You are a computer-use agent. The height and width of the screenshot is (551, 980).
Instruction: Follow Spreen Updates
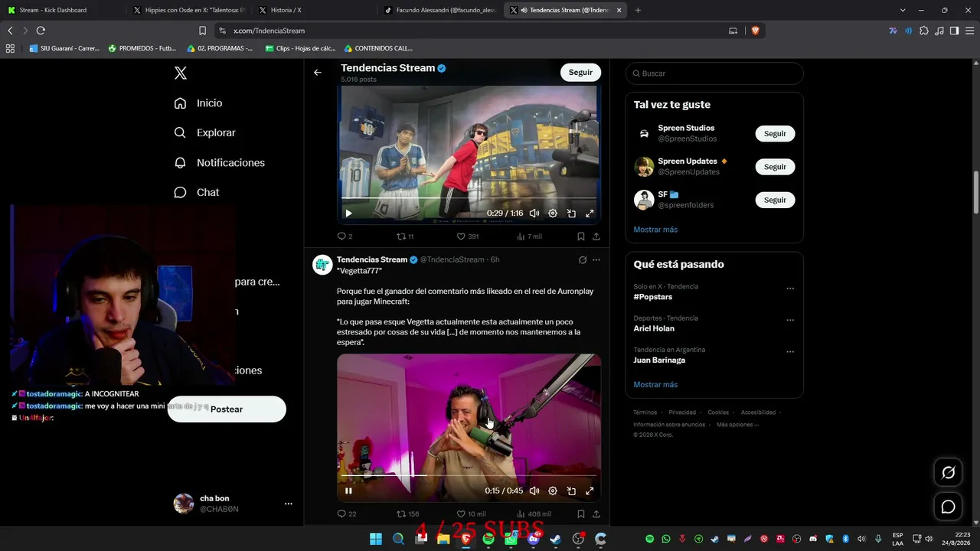[775, 167]
